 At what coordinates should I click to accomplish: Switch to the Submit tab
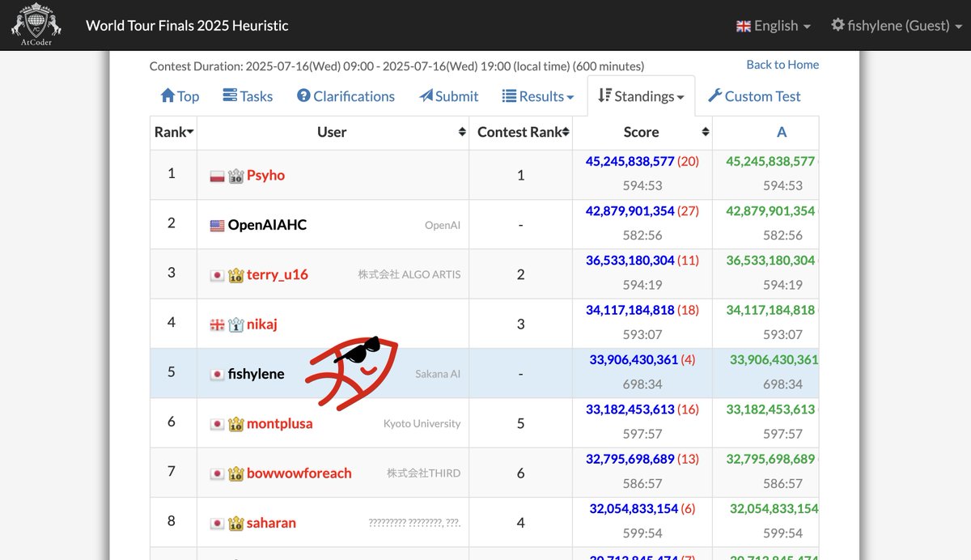pyautogui.click(x=449, y=95)
